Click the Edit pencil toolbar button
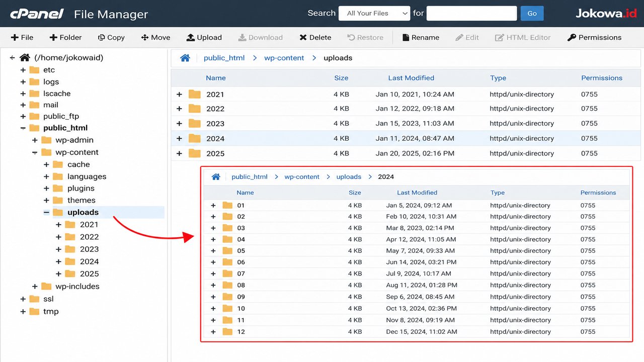The image size is (644, 362). point(467,37)
